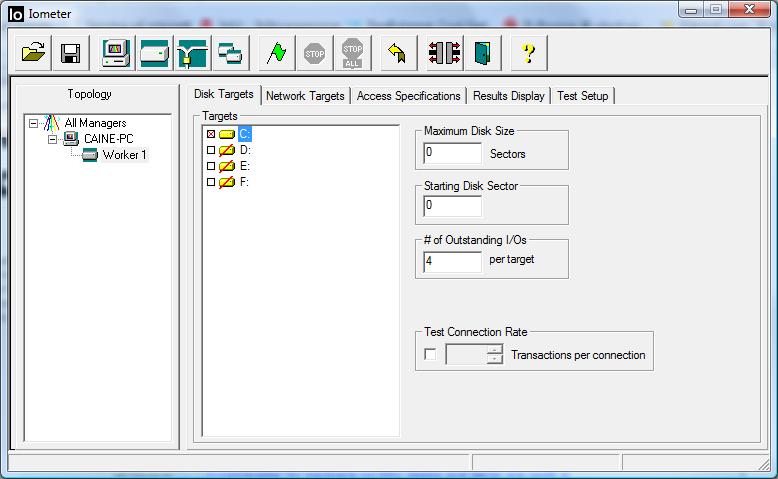Uncheck the C: drive target
The image size is (778, 479).
coord(211,134)
